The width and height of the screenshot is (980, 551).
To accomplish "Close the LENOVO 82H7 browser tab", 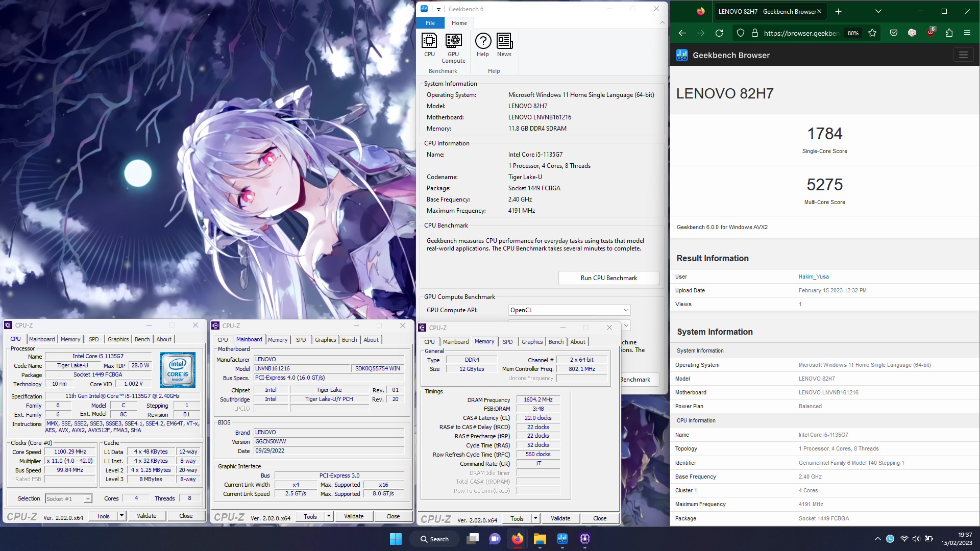I will (819, 11).
